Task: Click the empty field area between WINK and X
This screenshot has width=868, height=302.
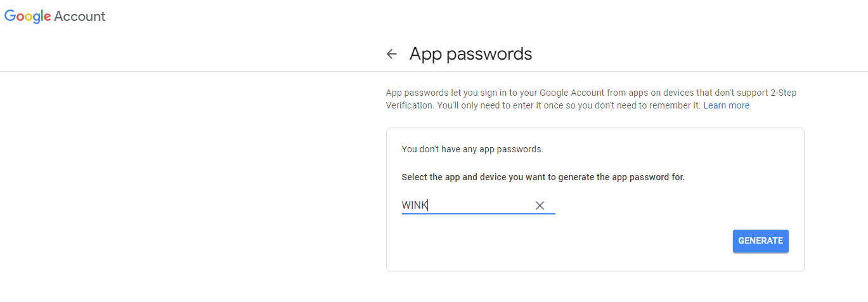Action: [x=480, y=206]
